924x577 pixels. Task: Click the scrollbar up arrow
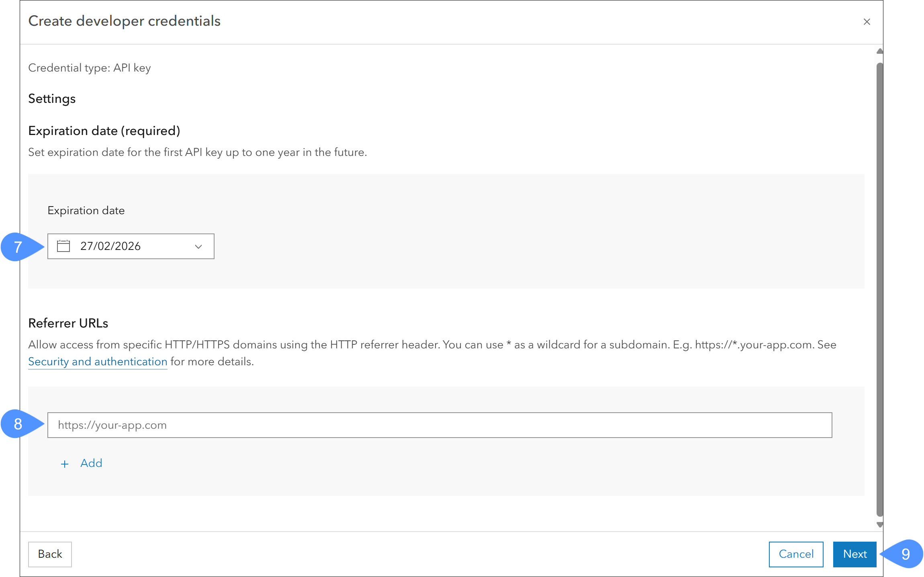(879, 51)
